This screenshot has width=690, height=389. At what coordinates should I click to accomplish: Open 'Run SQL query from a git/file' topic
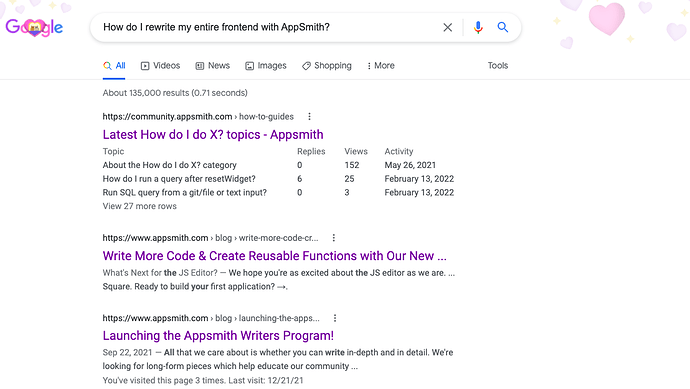tap(185, 192)
